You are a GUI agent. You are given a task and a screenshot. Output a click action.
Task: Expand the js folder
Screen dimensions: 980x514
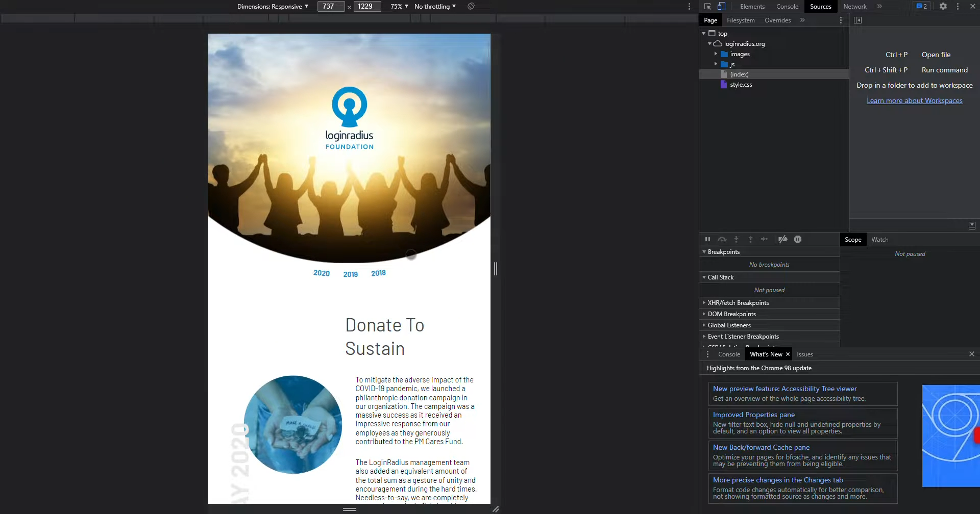click(716, 64)
